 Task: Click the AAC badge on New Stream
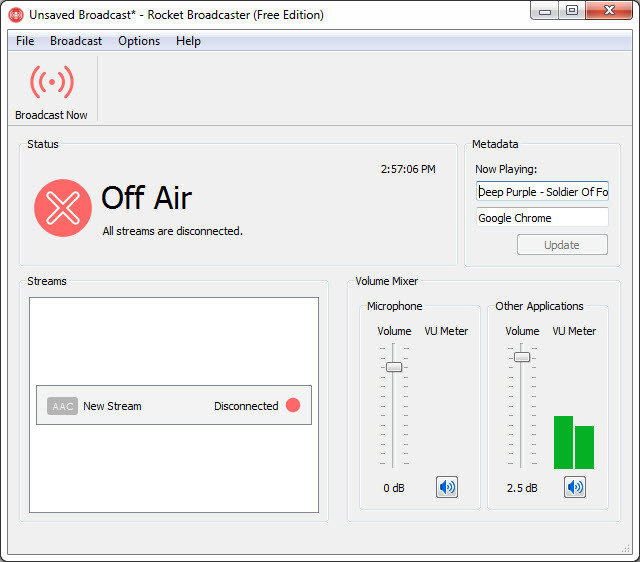coord(62,406)
